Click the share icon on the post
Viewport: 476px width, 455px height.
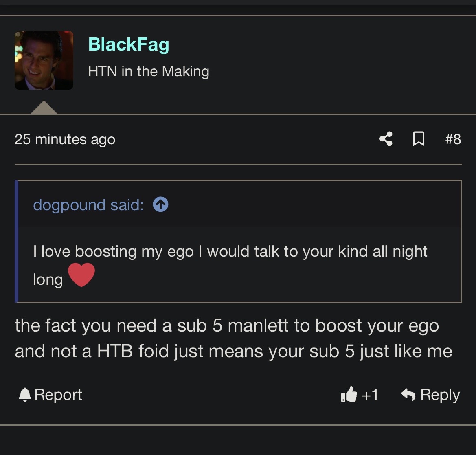386,139
